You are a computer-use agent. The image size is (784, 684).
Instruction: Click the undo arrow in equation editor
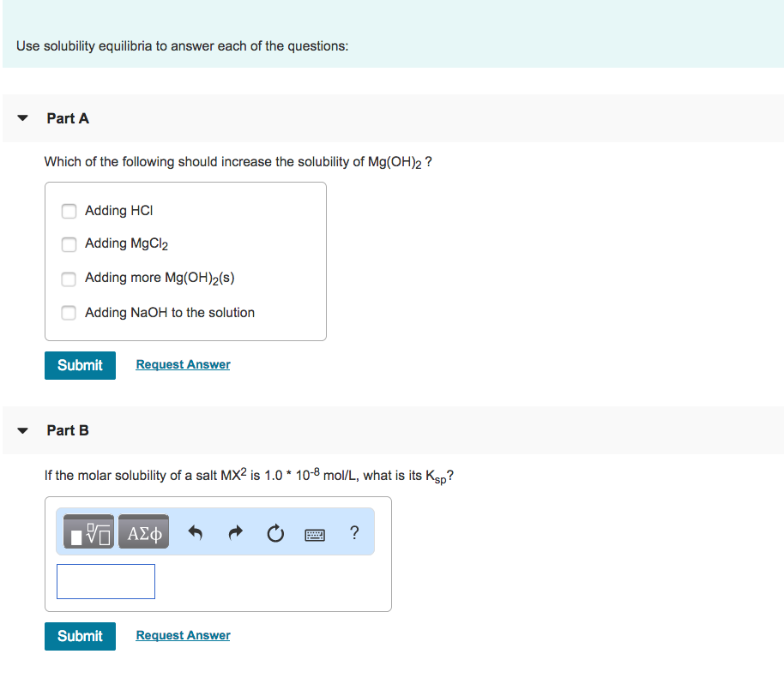click(x=195, y=531)
